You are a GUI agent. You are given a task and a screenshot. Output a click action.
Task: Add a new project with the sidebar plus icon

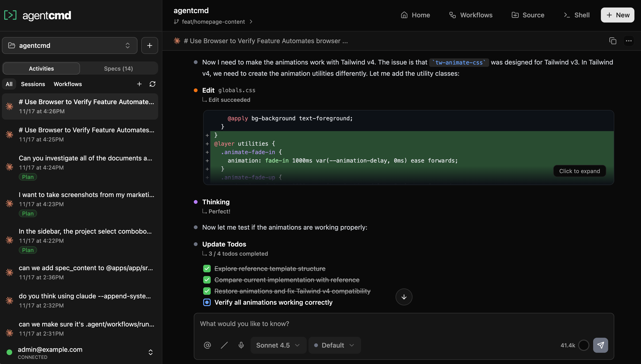(x=149, y=45)
